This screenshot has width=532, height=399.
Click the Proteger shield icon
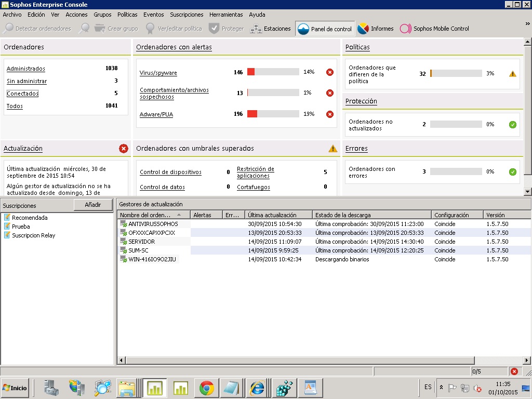coord(214,29)
